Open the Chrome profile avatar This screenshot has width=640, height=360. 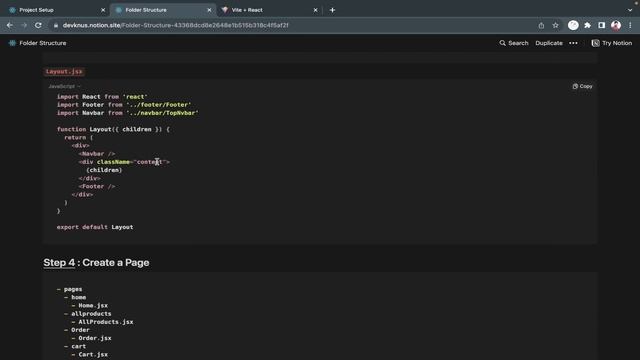click(x=616, y=25)
